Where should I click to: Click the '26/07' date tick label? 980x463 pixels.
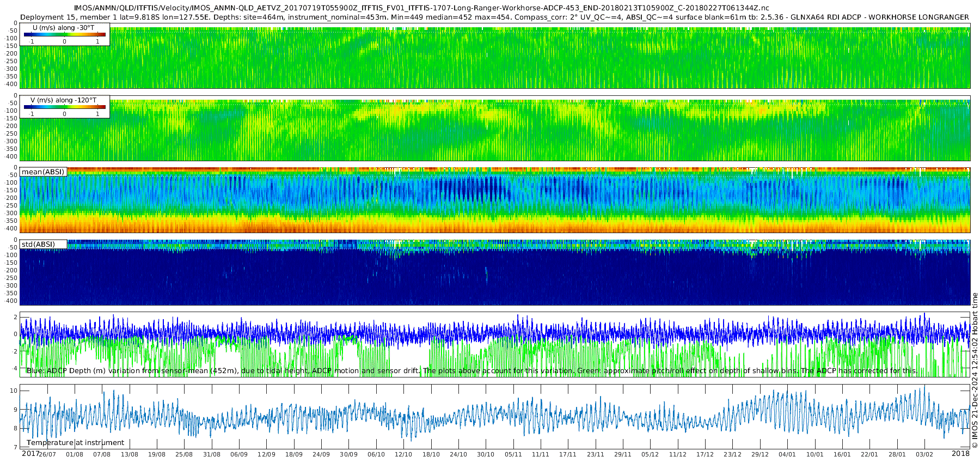[x=47, y=455]
